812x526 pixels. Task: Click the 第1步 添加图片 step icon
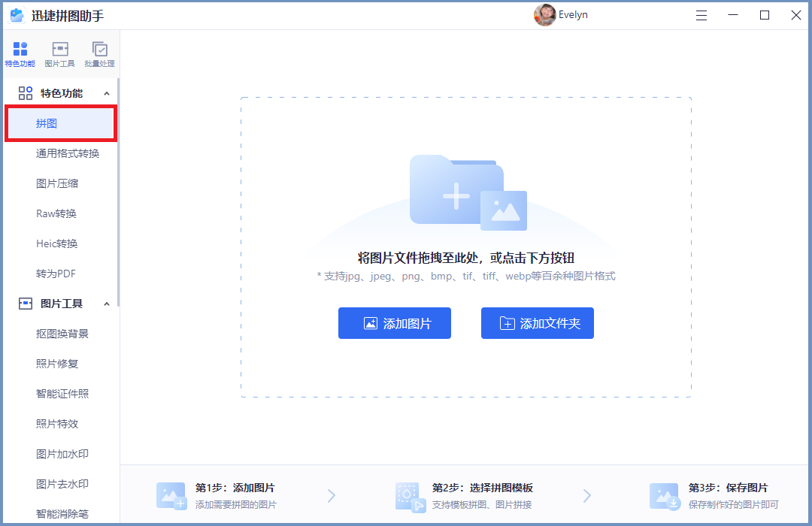[171, 496]
